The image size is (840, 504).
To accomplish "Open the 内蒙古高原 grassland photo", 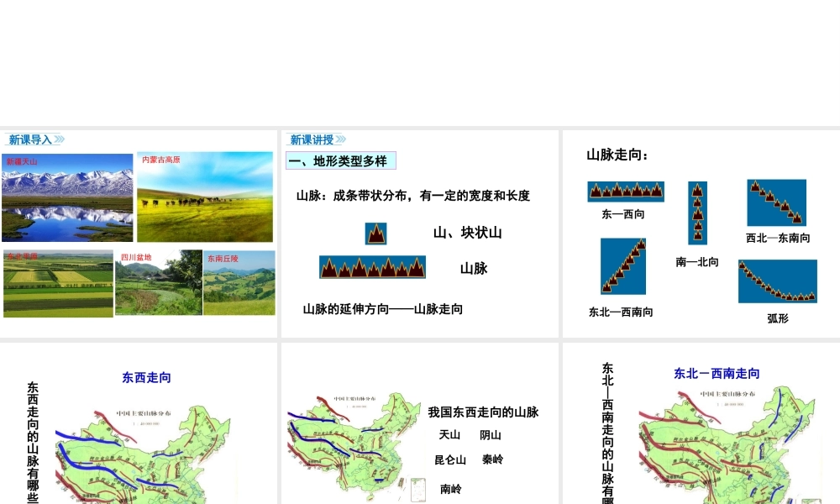I will 205,197.
